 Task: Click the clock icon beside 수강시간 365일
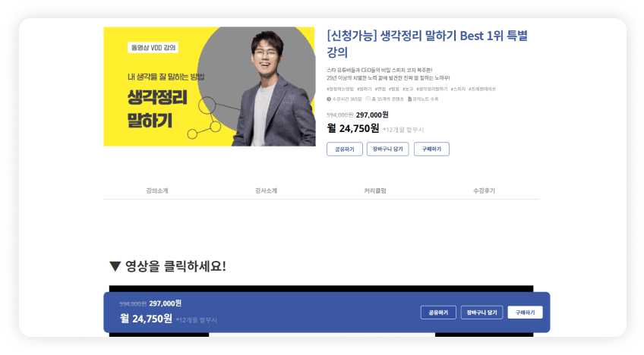pyautogui.click(x=329, y=99)
